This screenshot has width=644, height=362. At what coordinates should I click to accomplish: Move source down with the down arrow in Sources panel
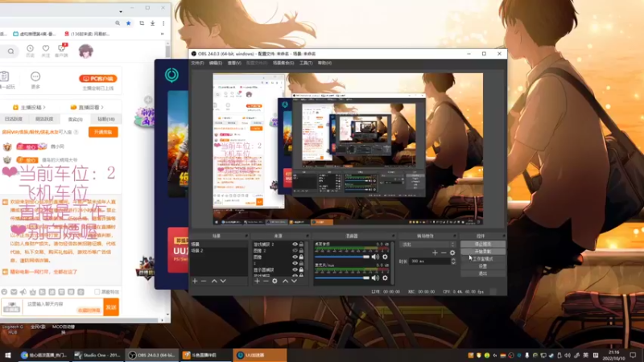click(x=294, y=281)
